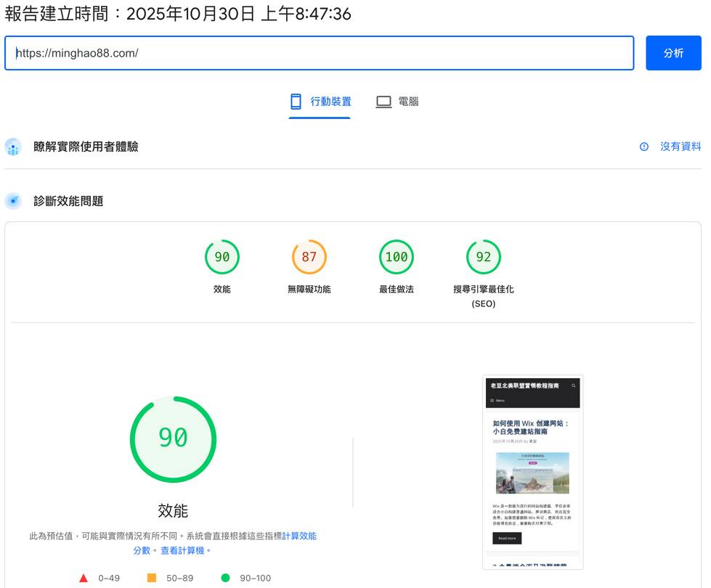This screenshot has width=711, height=588.
Task: Select the 100 最佳做法 score gauge
Action: pyautogui.click(x=396, y=257)
